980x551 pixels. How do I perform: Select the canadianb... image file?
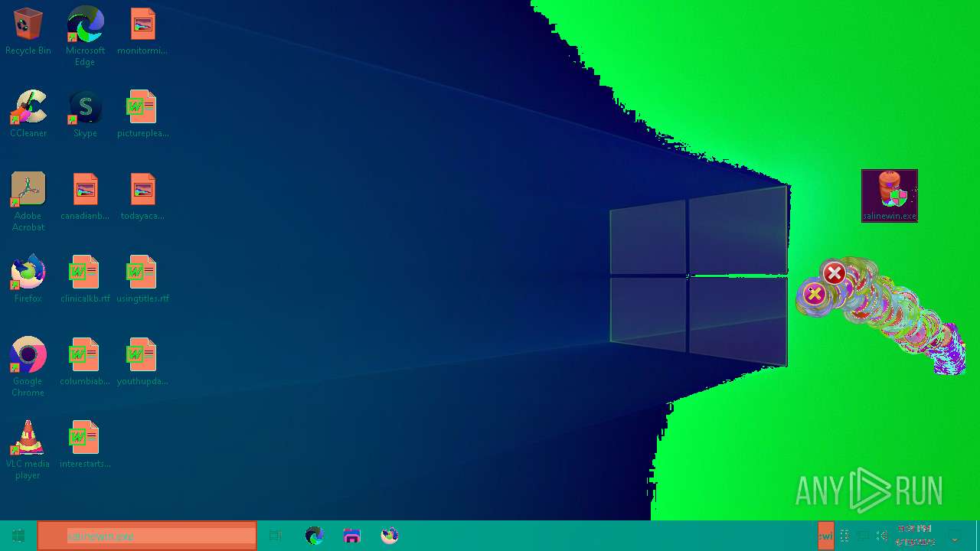[85, 197]
